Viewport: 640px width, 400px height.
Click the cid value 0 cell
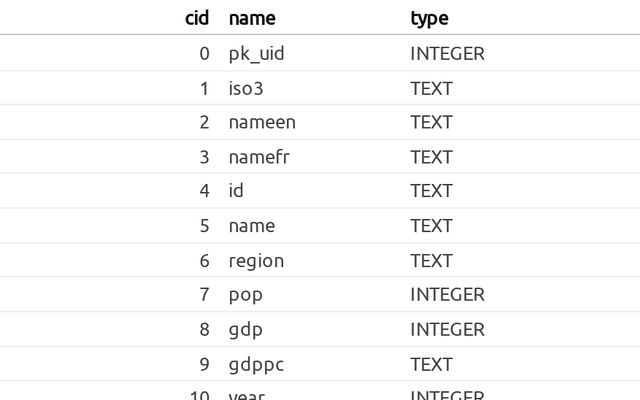click(x=204, y=54)
